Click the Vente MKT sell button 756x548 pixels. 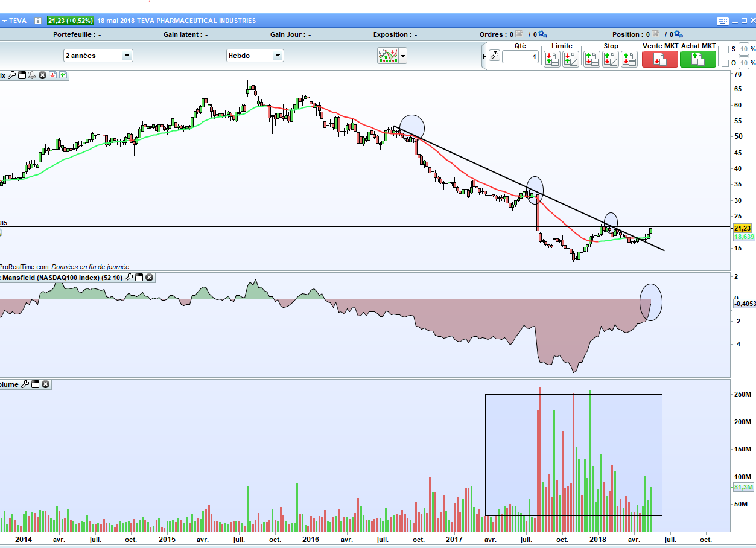659,59
